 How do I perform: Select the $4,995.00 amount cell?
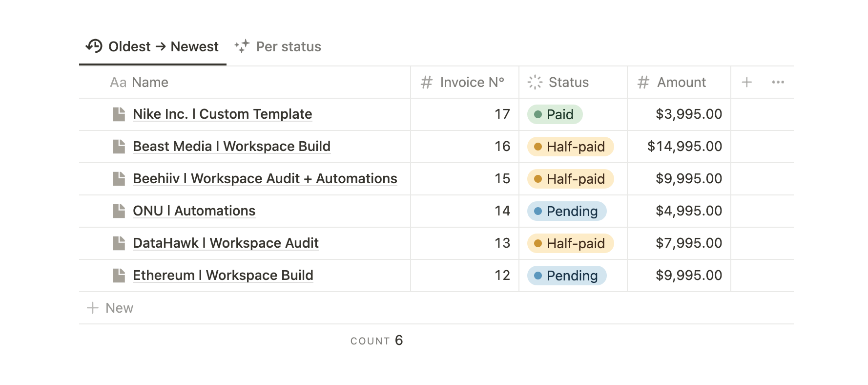tap(679, 211)
